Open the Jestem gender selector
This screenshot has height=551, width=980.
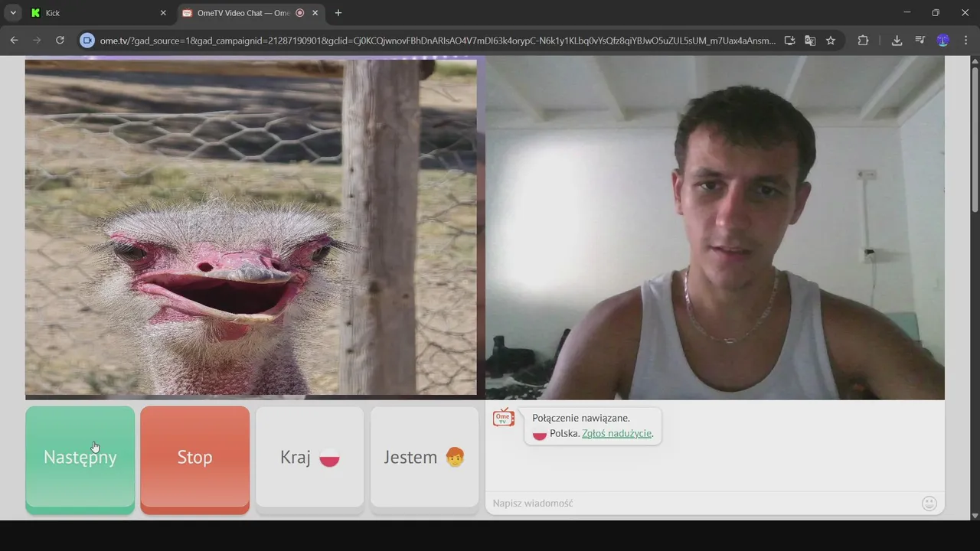tap(424, 457)
